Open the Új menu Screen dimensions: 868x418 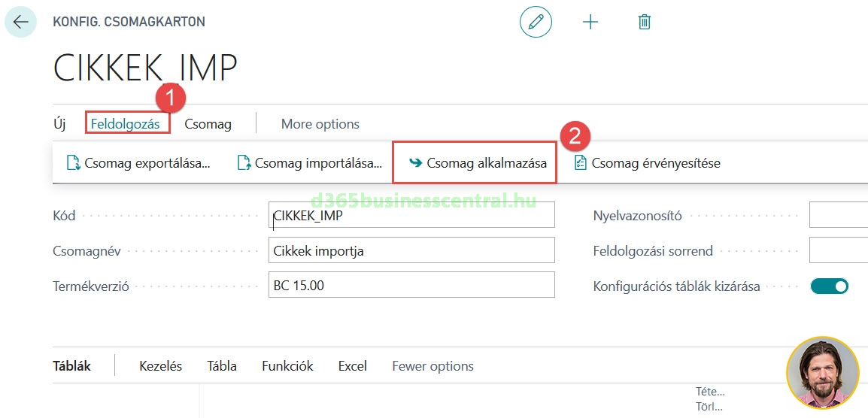point(59,124)
